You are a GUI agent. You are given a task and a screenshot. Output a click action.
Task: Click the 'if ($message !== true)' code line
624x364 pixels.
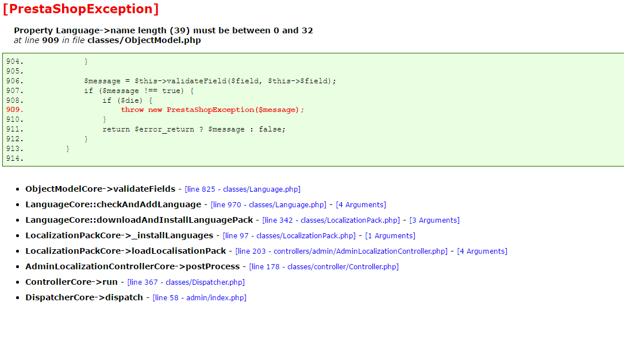(x=139, y=91)
